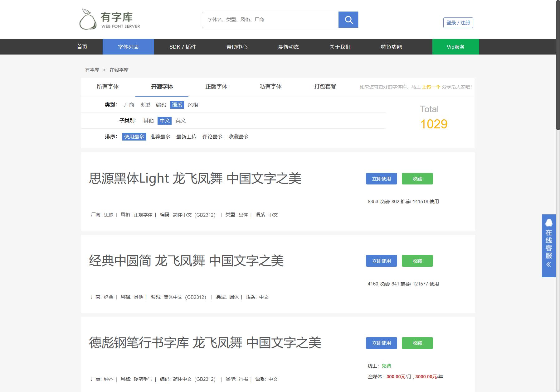Click 收藏 for 思源黑体Light
560x392 pixels.
pos(417,179)
